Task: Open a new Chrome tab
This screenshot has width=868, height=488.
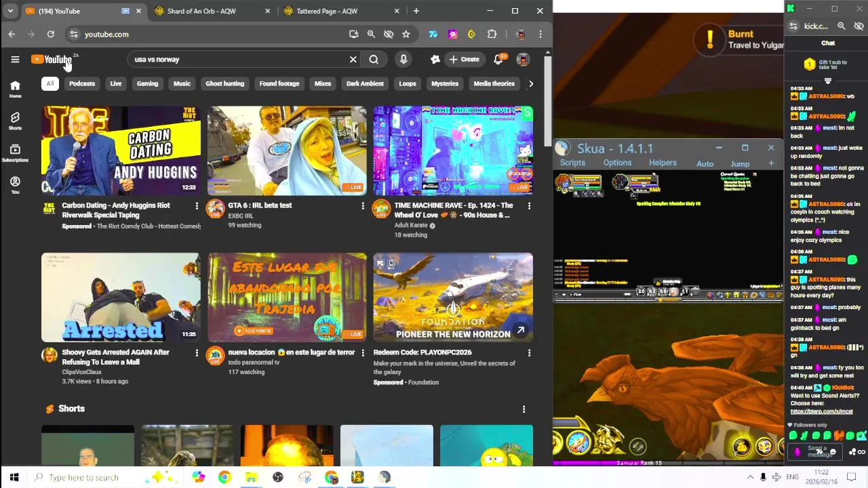Action: point(416,11)
